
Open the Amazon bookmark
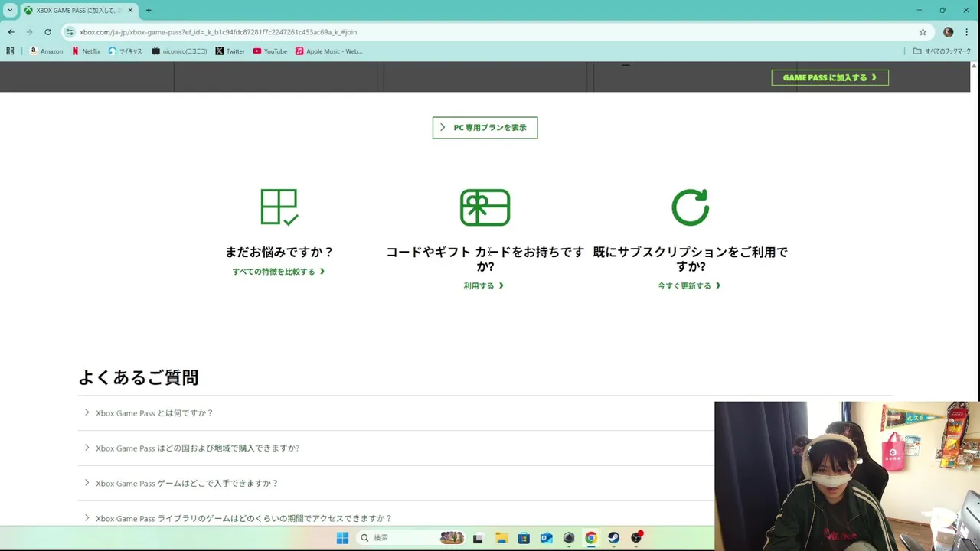point(47,51)
